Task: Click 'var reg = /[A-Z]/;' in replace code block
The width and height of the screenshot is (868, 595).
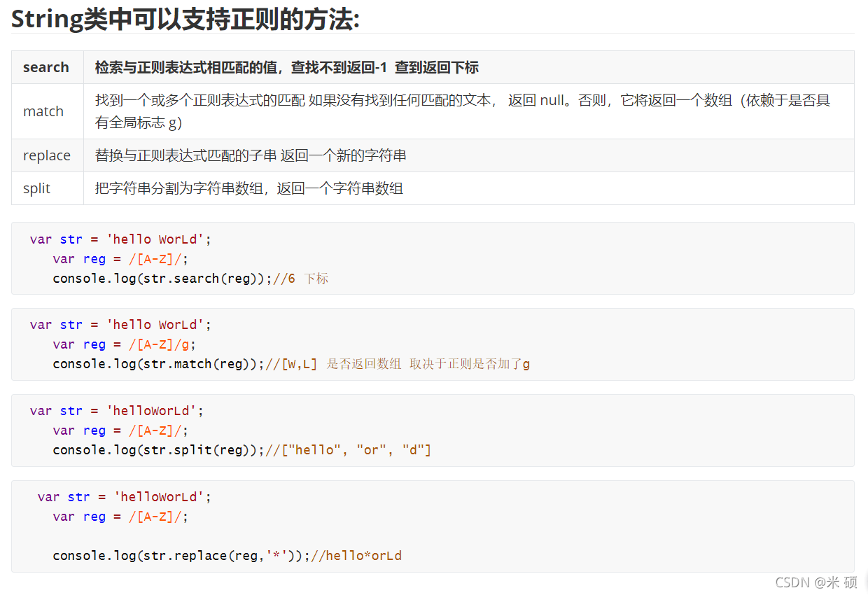Action: click(120, 517)
